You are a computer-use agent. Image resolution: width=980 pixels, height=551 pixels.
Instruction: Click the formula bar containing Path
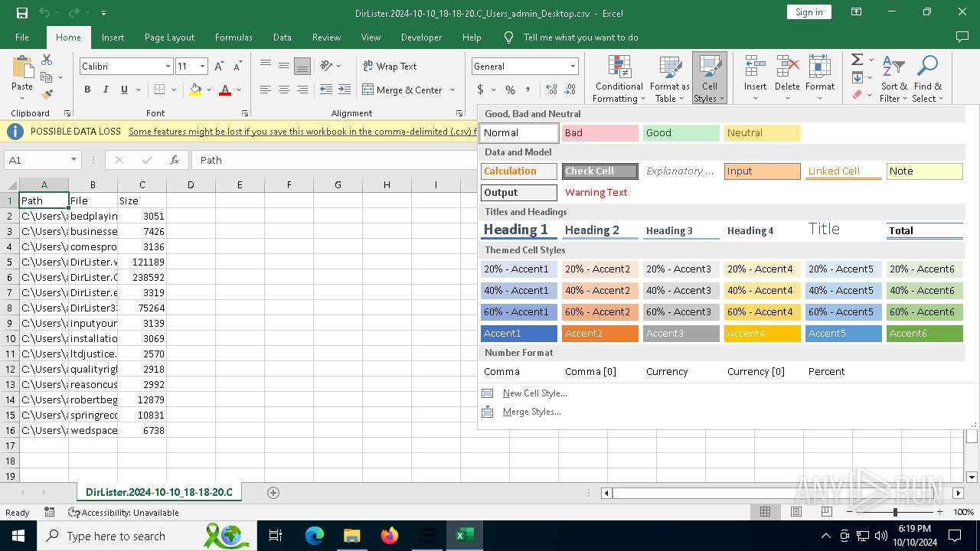click(334, 160)
